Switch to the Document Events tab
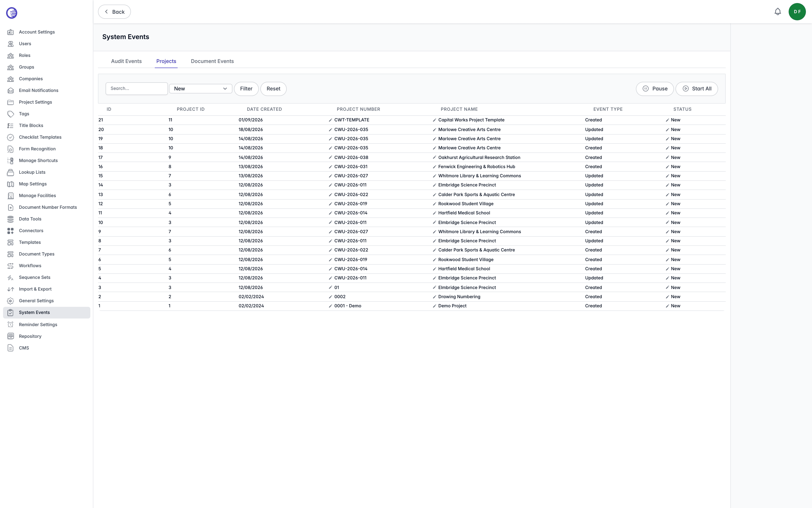812x508 pixels. (212, 61)
